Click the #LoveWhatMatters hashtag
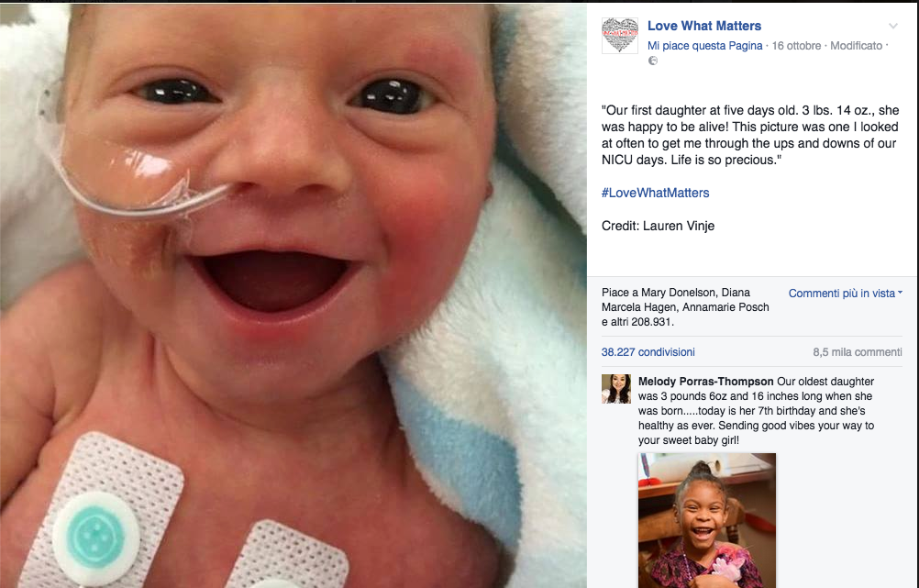The height and width of the screenshot is (588, 919). click(655, 193)
